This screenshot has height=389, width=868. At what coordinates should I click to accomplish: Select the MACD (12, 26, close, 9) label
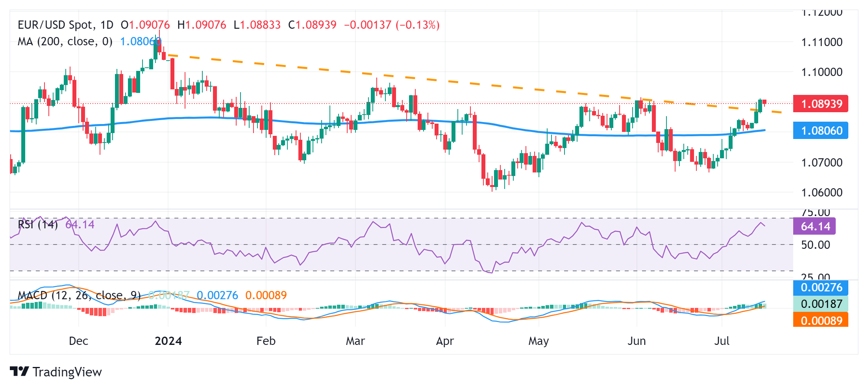[79, 295]
